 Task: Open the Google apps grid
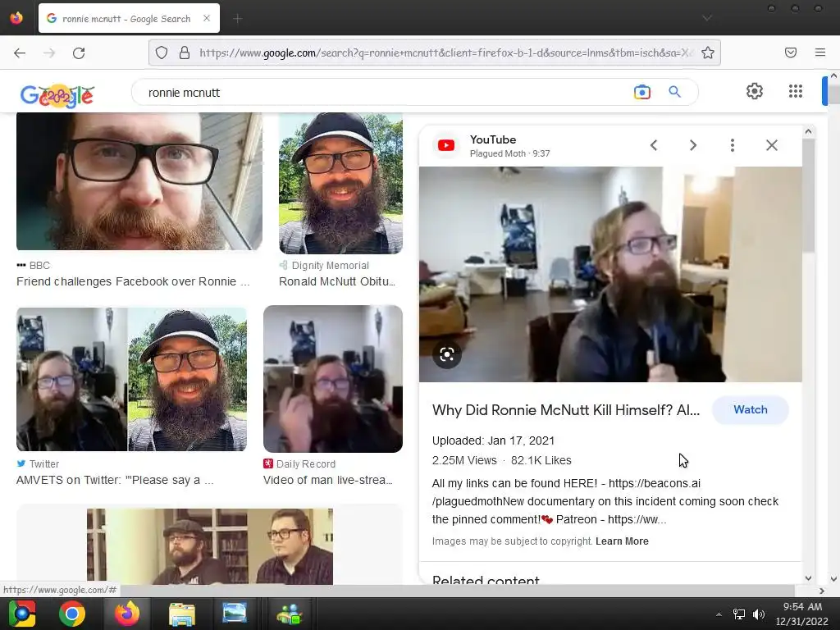point(796,91)
